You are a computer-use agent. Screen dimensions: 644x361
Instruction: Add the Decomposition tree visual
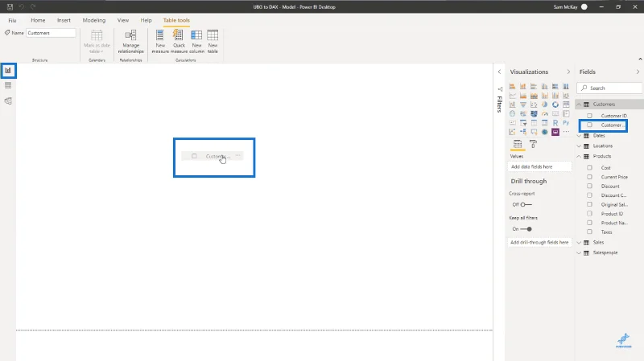[522, 132]
